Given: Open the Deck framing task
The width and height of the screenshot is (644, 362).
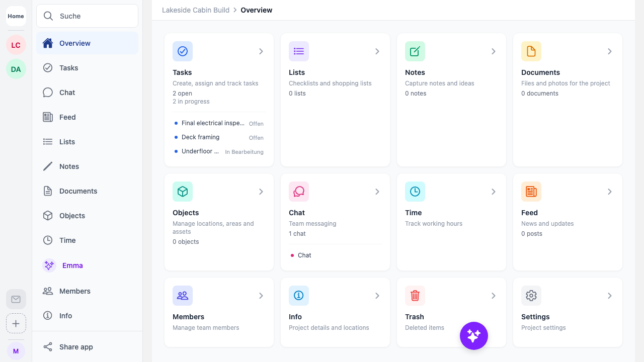Looking at the screenshot, I should (200, 137).
